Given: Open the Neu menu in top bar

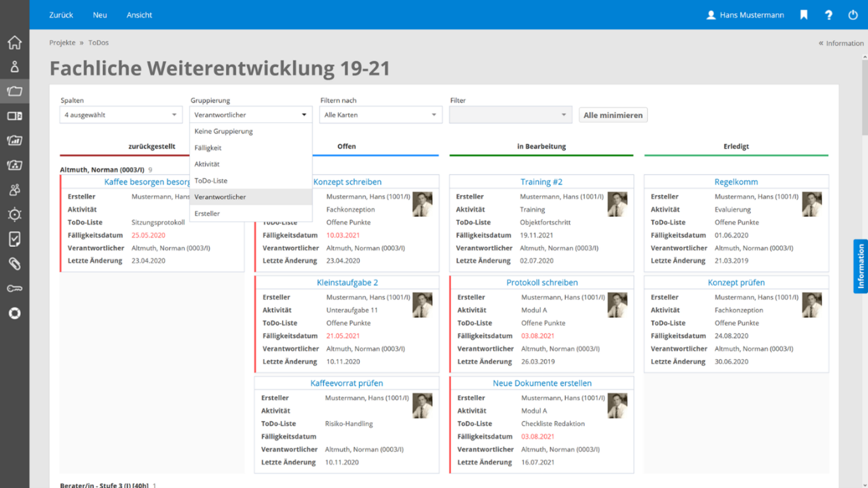Looking at the screenshot, I should pyautogui.click(x=99, y=15).
